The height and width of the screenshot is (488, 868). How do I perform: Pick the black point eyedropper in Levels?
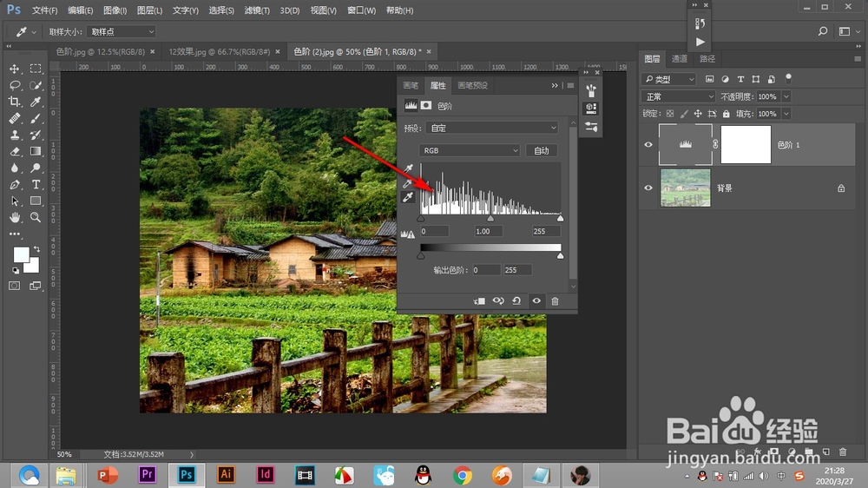[x=409, y=168]
